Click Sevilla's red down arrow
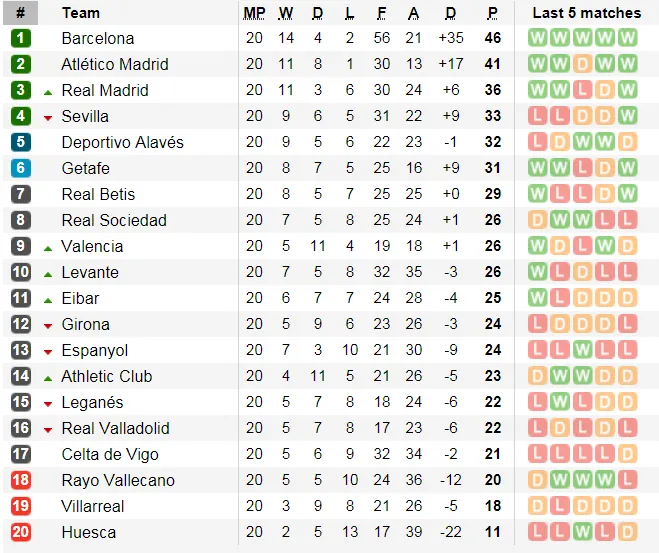The width and height of the screenshot is (659, 553). tap(47, 117)
